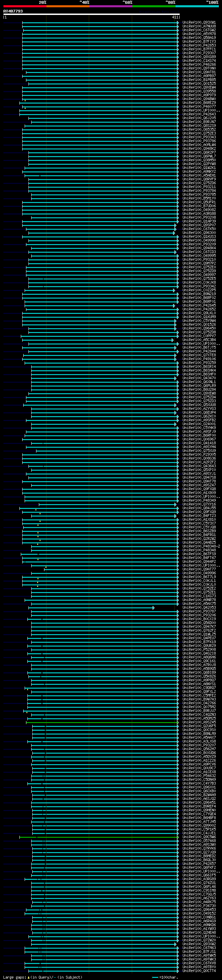Click the red 20% identity legend bar
The image size is (222, 980).
(25, 6)
